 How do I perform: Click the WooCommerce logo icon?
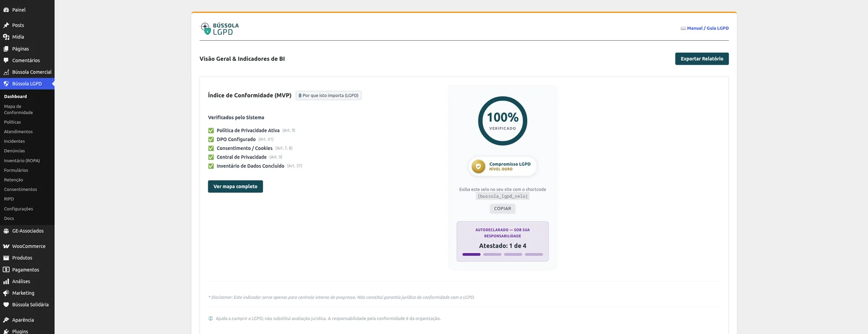coord(6,247)
